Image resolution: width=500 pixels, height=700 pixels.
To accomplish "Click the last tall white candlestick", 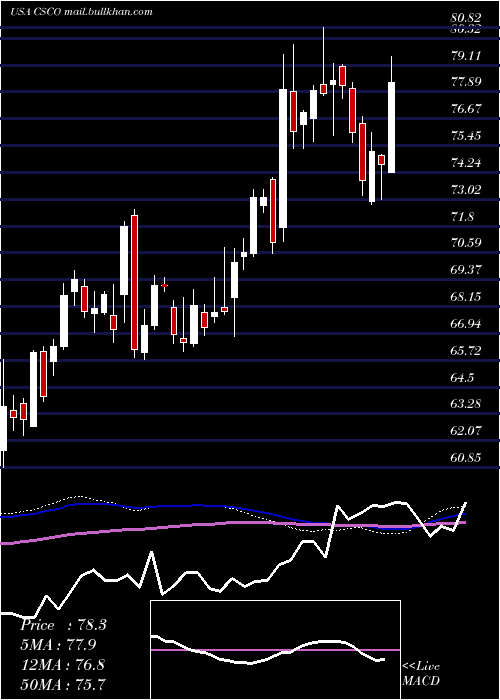I will click(392, 127).
